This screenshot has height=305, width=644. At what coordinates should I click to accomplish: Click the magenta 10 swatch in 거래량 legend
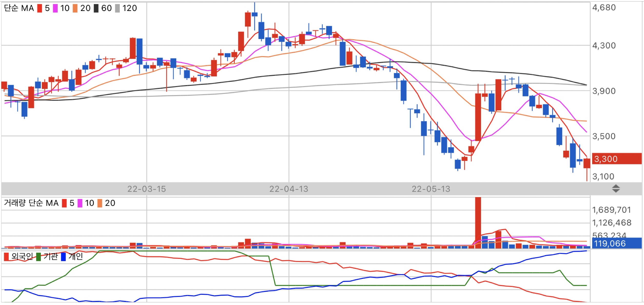tap(80, 203)
